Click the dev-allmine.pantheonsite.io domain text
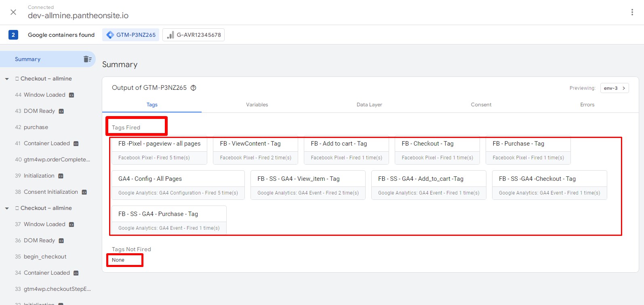Viewport: 644px width, 305px height. pyautogui.click(x=78, y=16)
